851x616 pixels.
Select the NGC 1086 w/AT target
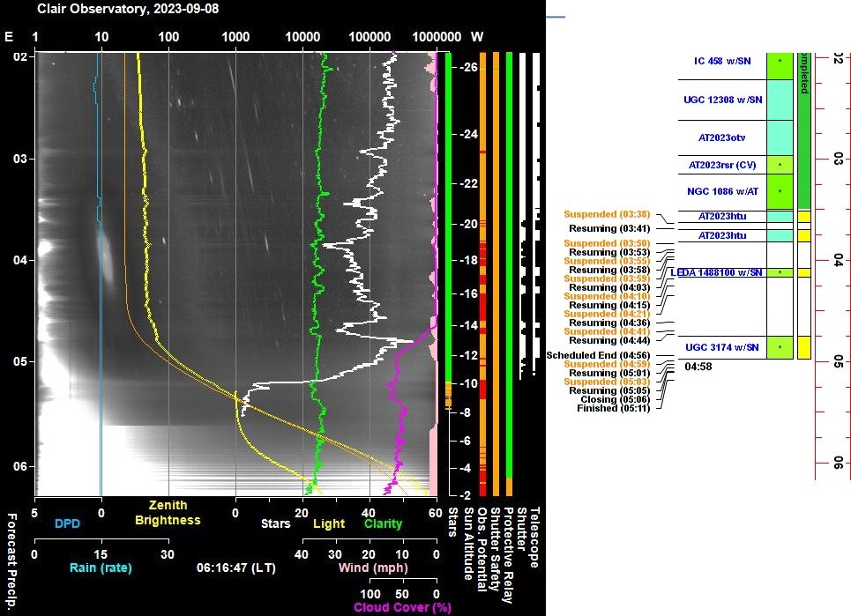tap(722, 191)
